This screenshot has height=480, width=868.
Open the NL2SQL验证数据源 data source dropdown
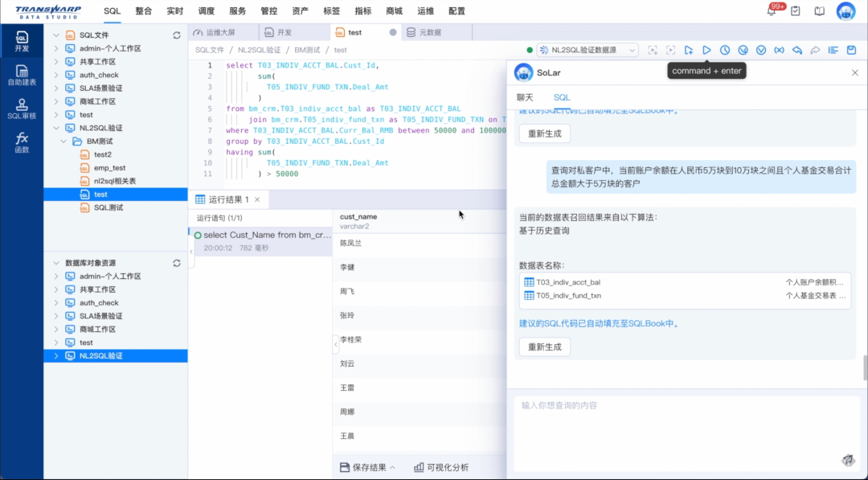588,50
